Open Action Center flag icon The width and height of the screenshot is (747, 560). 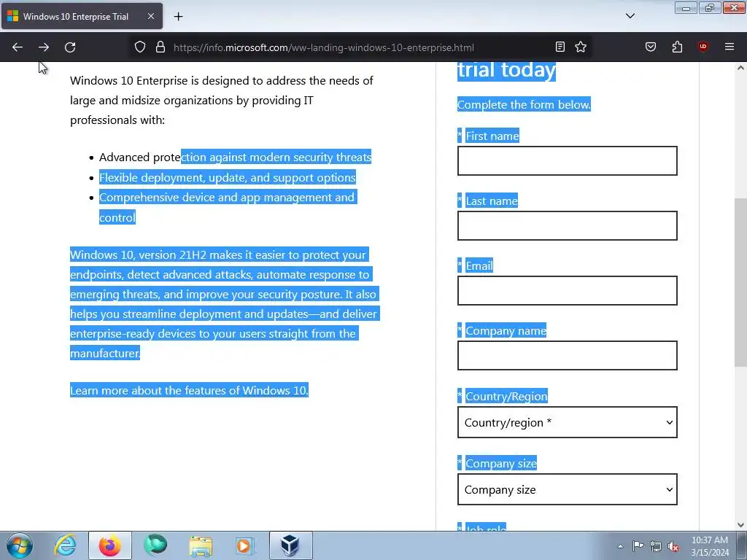(x=638, y=546)
